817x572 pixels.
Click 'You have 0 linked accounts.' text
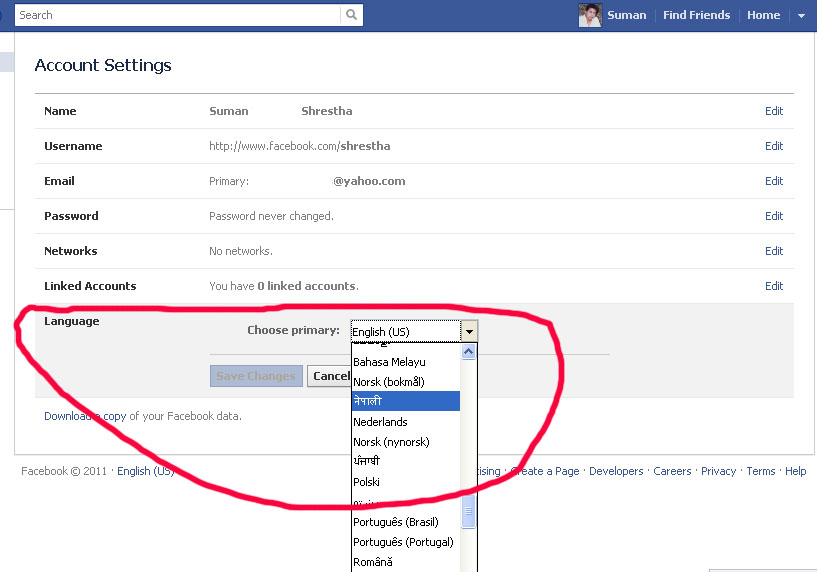coord(283,285)
